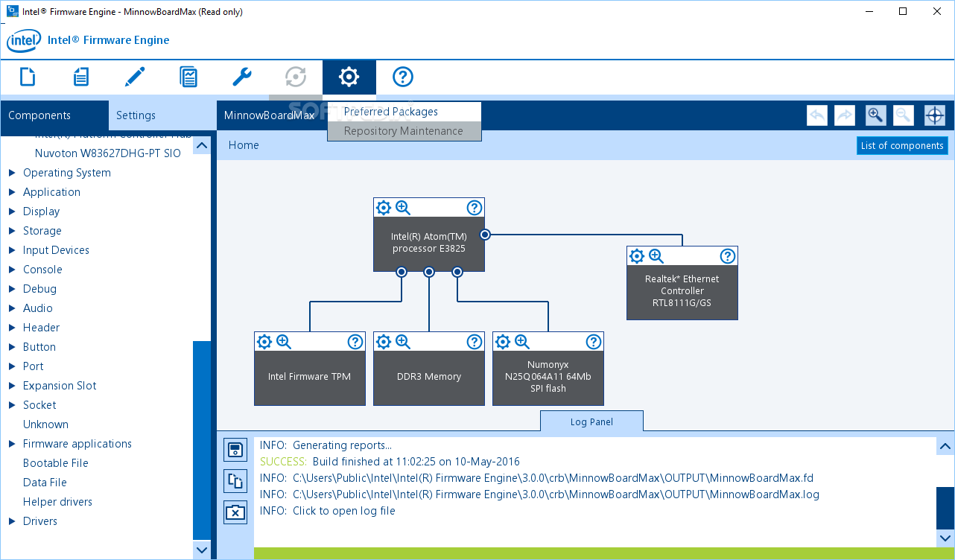Open help on Realtek Ethernet Controller block
This screenshot has height=560, width=955.
[x=728, y=256]
